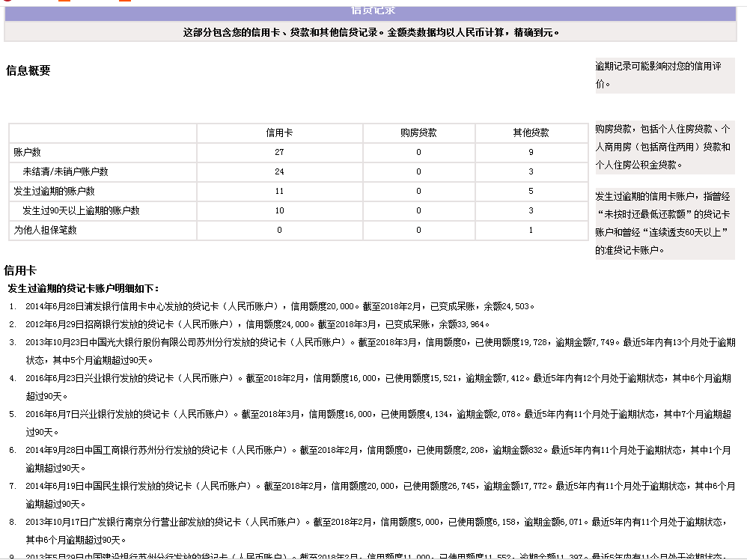The image size is (747, 560).
Task: Click the 购房贷款 value 0 in 未结清/未销户账户数 row
Action: tap(418, 171)
